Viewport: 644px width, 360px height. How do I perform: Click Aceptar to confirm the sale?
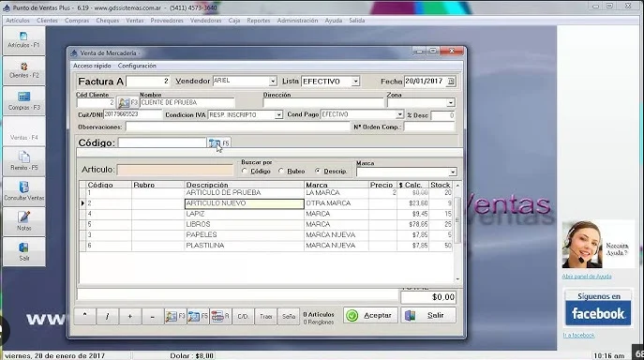pos(370,315)
